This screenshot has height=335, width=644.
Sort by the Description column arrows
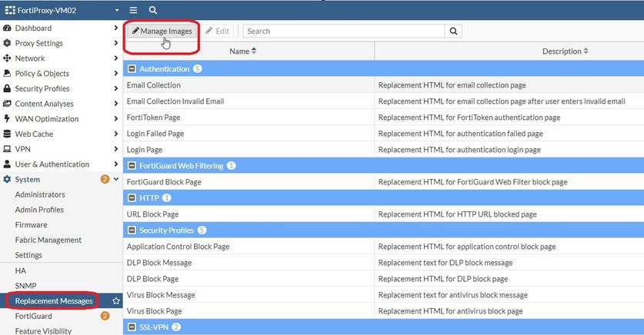point(586,51)
